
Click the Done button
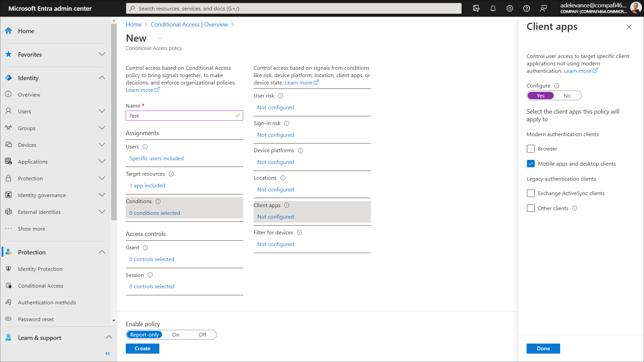coord(543,348)
